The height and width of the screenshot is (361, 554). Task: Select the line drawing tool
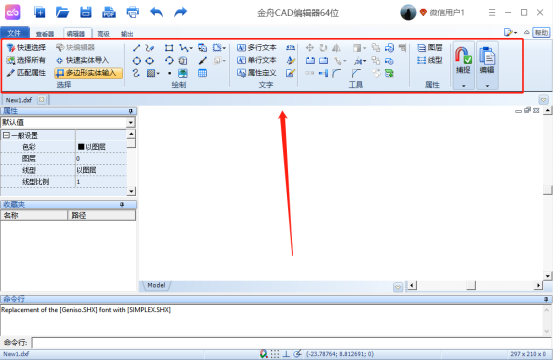136,48
